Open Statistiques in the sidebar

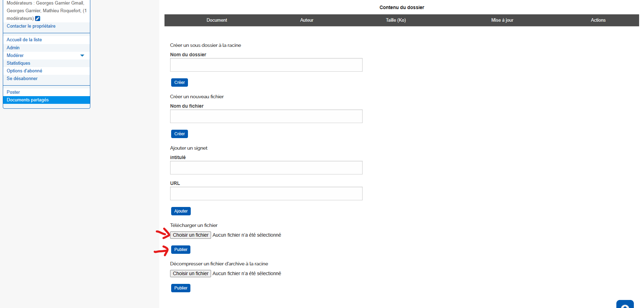coord(19,63)
